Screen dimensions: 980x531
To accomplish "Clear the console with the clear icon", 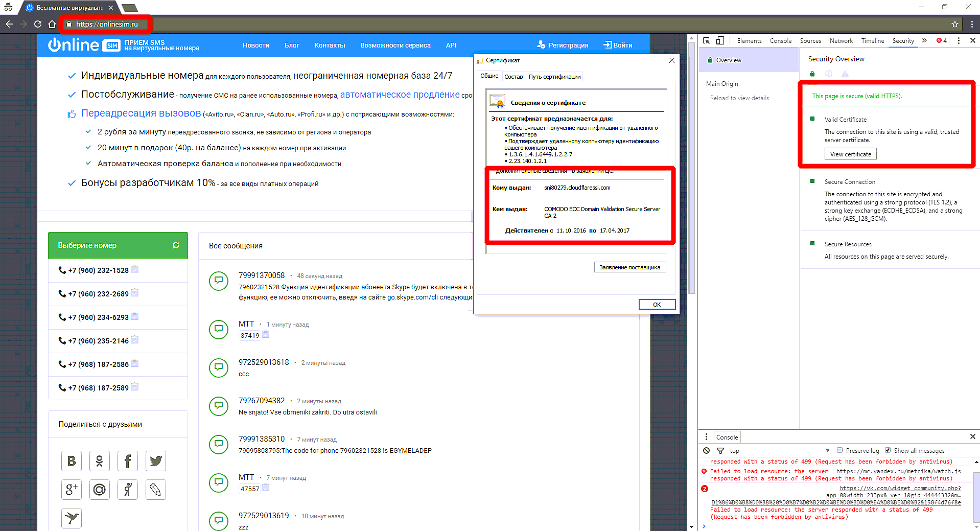I will [x=706, y=451].
